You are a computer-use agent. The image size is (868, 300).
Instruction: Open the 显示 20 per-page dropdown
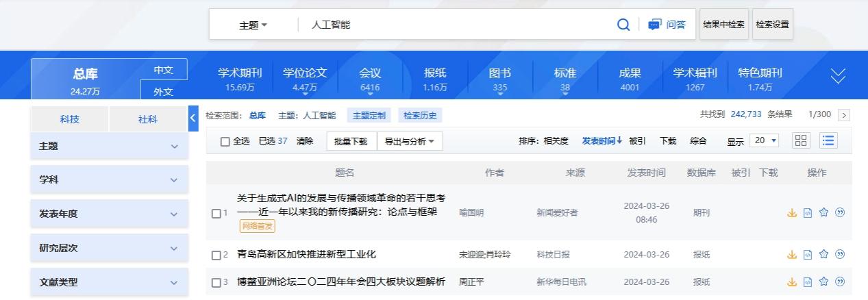[765, 140]
